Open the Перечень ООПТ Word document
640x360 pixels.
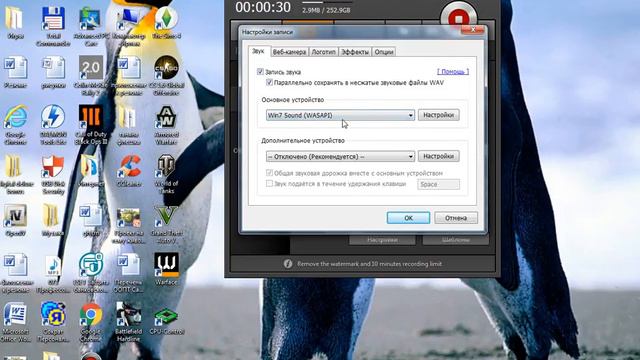point(129,274)
